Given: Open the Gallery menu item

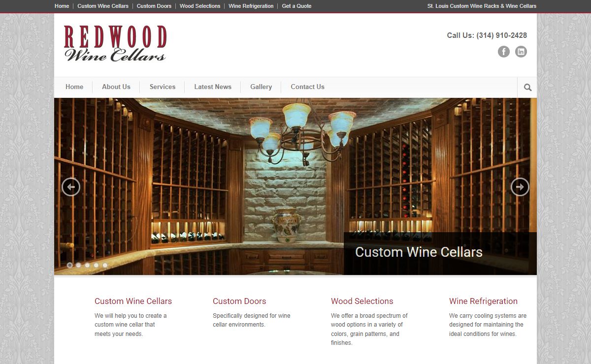Looking at the screenshot, I should click(261, 87).
